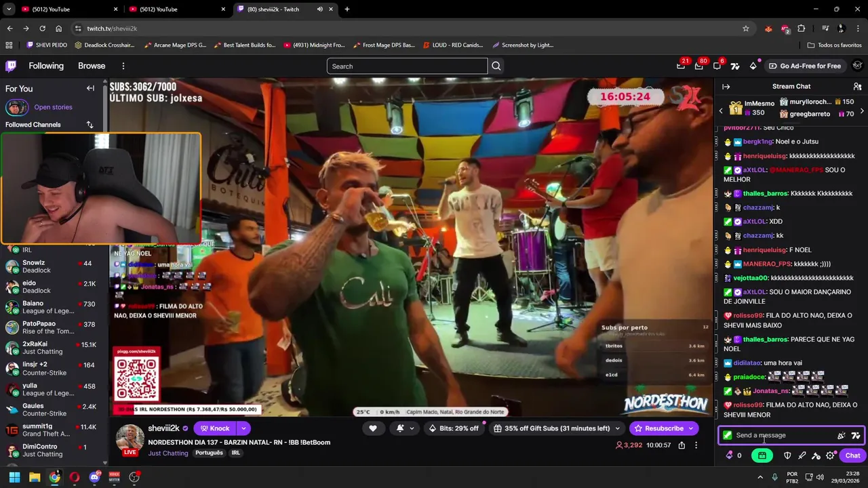Expand dropdown arrow next to Knock
Image resolution: width=868 pixels, height=488 pixels.
click(x=243, y=428)
